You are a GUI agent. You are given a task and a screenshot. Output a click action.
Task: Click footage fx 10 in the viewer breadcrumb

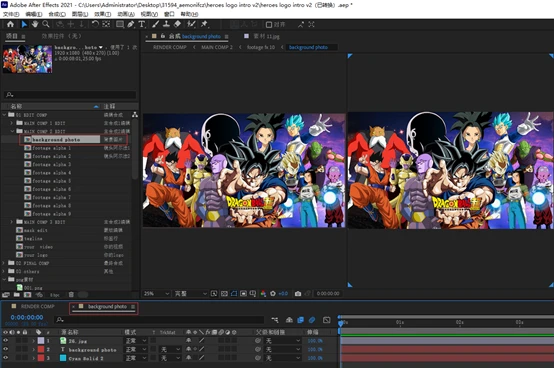261,47
